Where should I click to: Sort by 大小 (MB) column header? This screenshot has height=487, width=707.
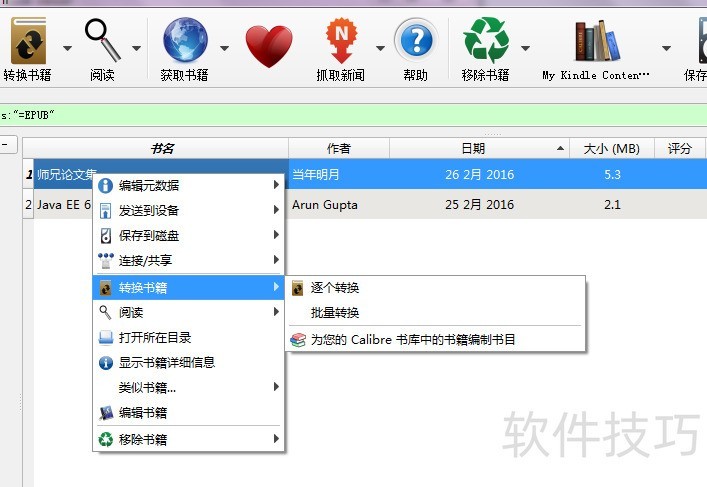tap(612, 148)
